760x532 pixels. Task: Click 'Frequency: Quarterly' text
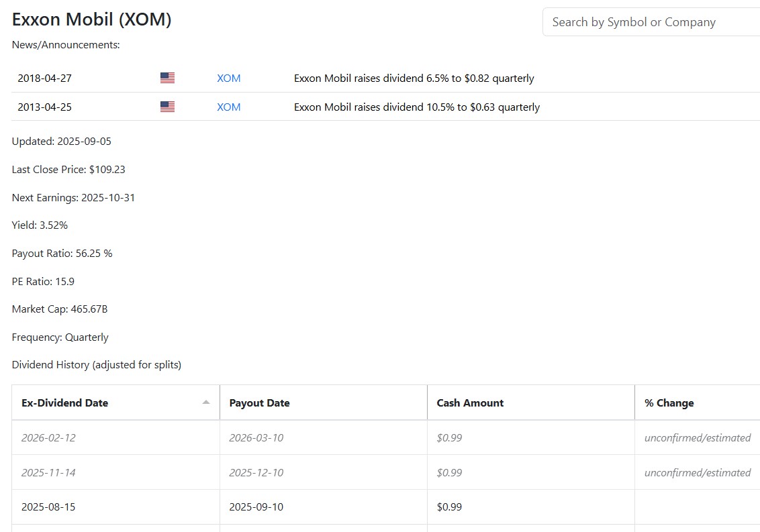coord(60,337)
